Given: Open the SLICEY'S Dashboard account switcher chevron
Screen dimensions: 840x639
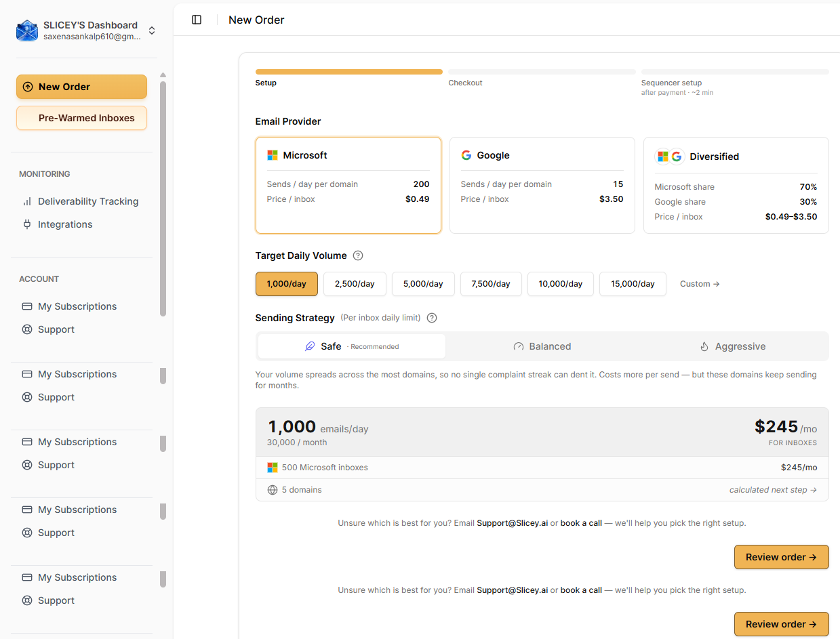Looking at the screenshot, I should click(152, 30).
